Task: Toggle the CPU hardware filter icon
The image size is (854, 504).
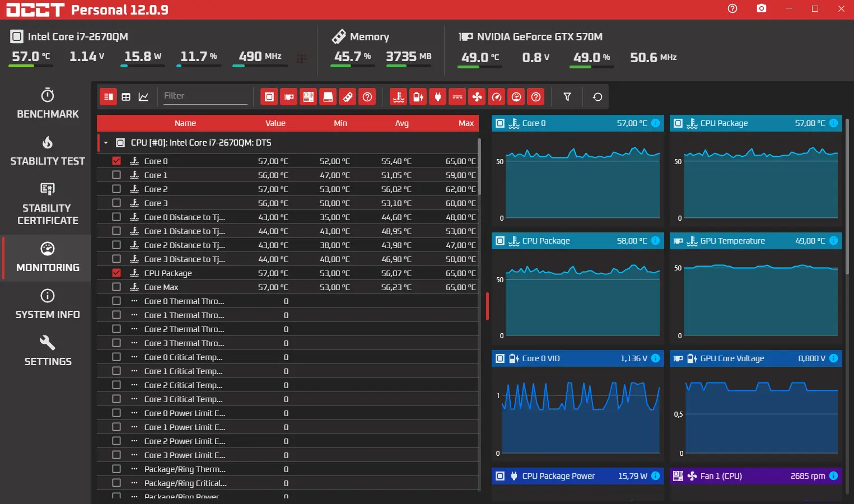Action: click(269, 97)
